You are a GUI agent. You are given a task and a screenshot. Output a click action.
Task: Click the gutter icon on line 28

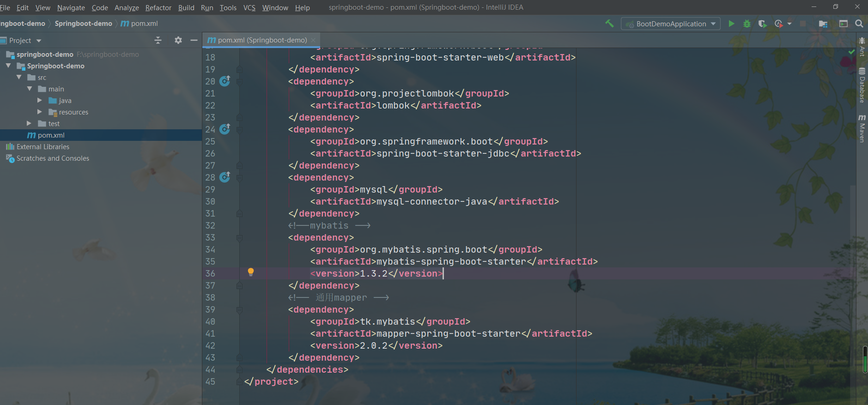tap(225, 177)
